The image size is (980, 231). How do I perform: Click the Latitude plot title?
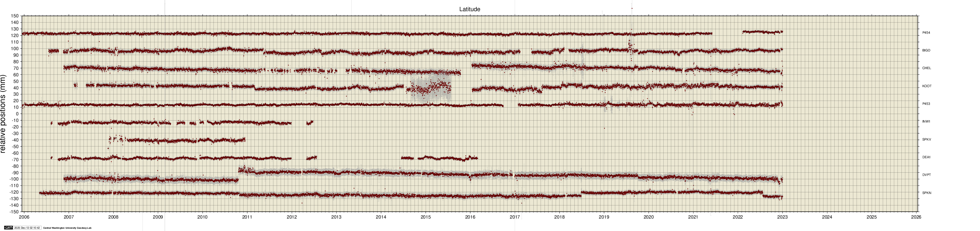470,9
